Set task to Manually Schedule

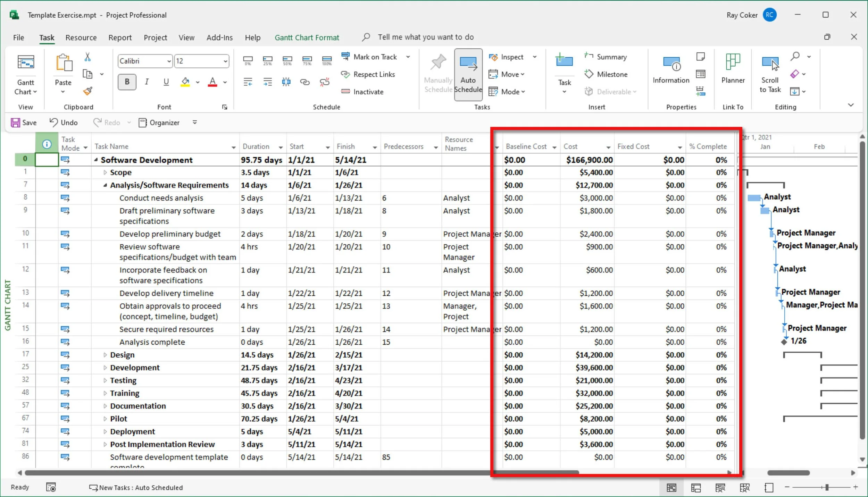coord(438,74)
